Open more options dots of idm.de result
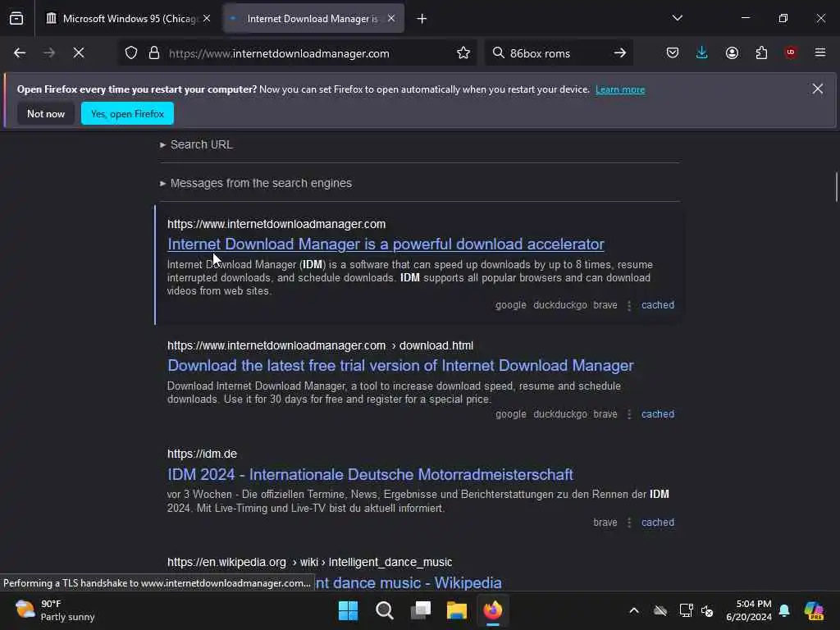The height and width of the screenshot is (630, 840). (x=629, y=523)
